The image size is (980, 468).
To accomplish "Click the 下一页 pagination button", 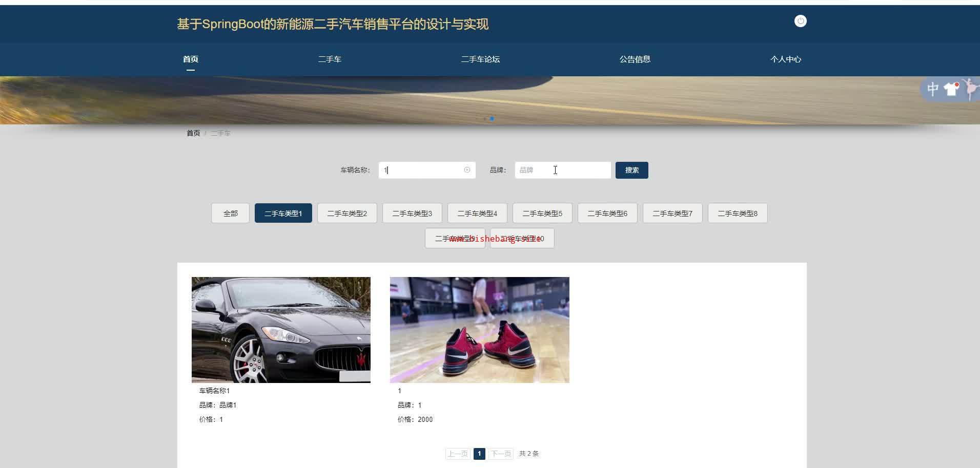I will click(x=501, y=454).
